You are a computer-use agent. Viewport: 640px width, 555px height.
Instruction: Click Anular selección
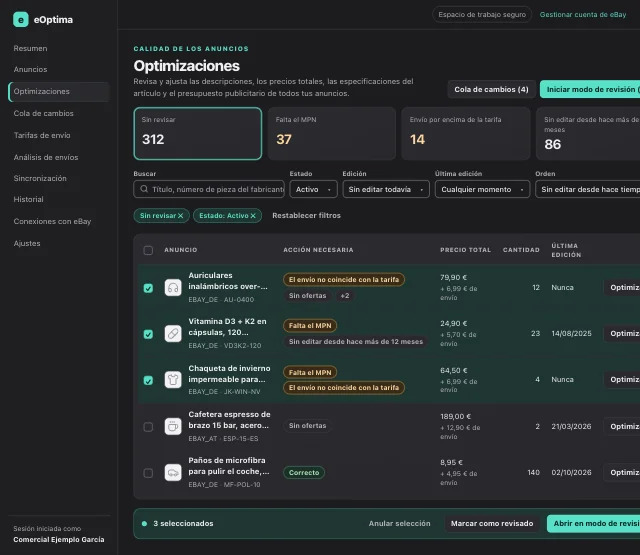(x=400, y=524)
